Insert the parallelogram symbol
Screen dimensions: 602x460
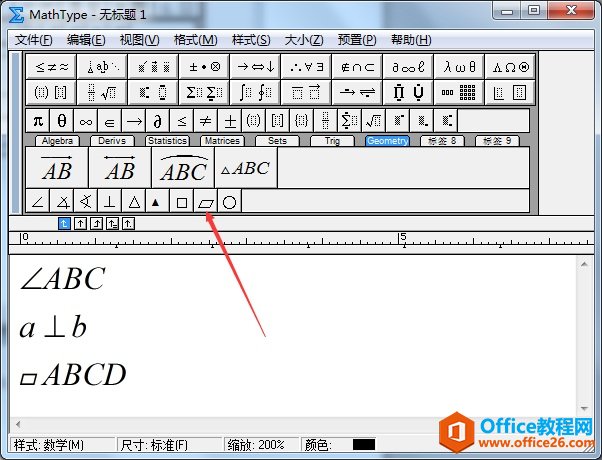click(205, 201)
